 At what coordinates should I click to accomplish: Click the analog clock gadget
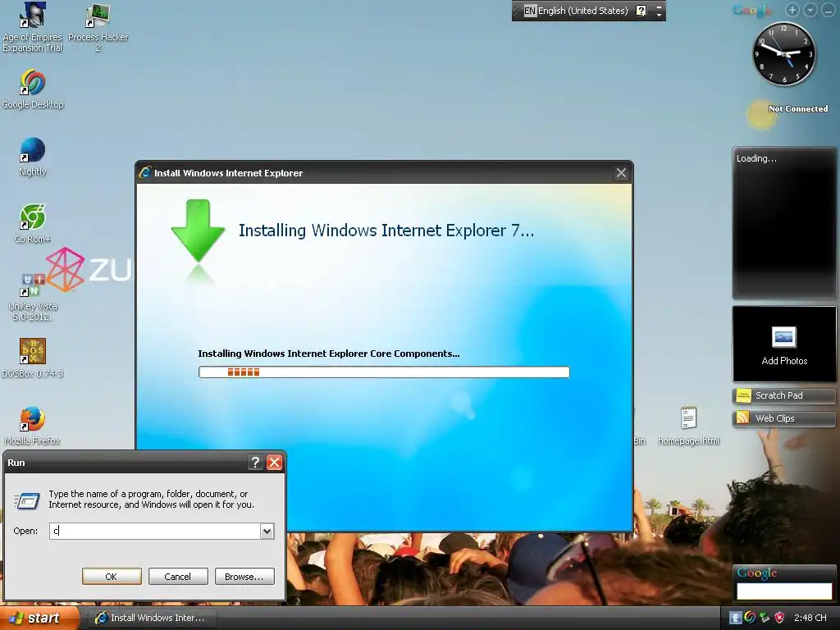pos(784,53)
